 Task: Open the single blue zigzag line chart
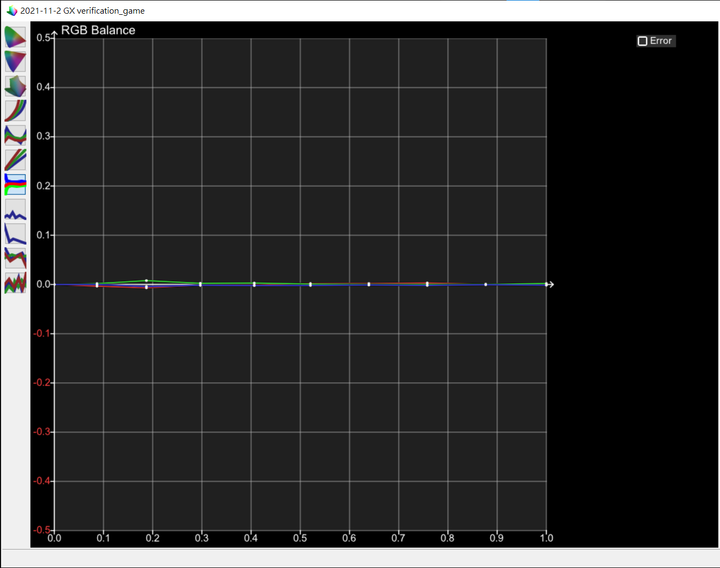coord(15,209)
